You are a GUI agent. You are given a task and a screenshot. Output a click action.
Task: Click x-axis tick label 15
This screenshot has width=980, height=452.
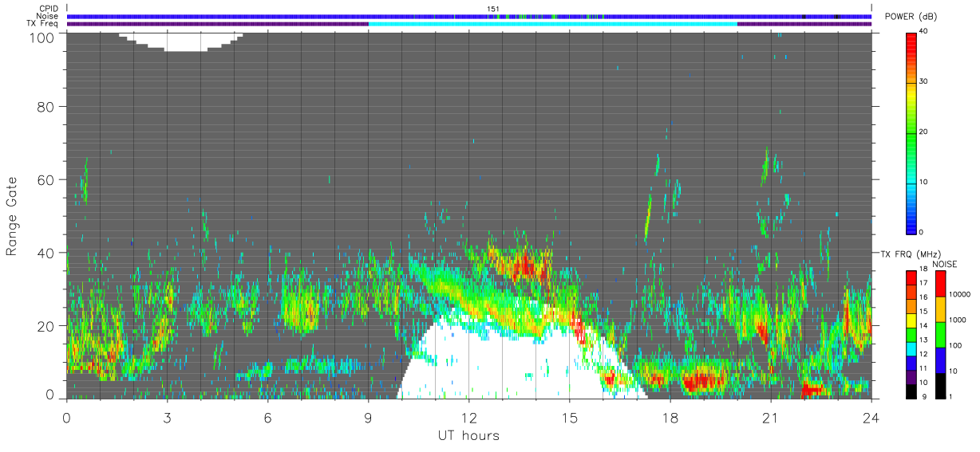[569, 417]
